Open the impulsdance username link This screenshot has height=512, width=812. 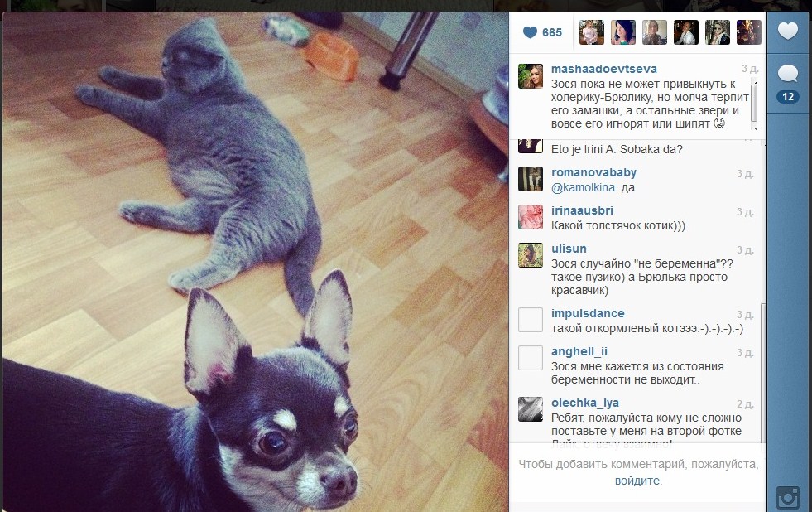tap(588, 313)
